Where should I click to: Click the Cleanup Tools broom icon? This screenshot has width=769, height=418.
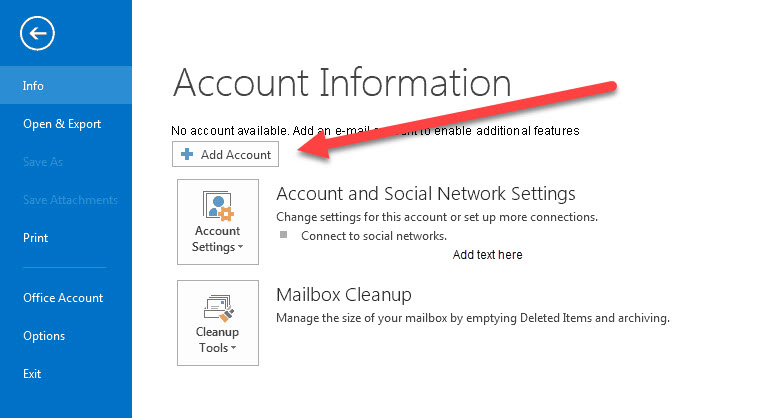pyautogui.click(x=219, y=308)
